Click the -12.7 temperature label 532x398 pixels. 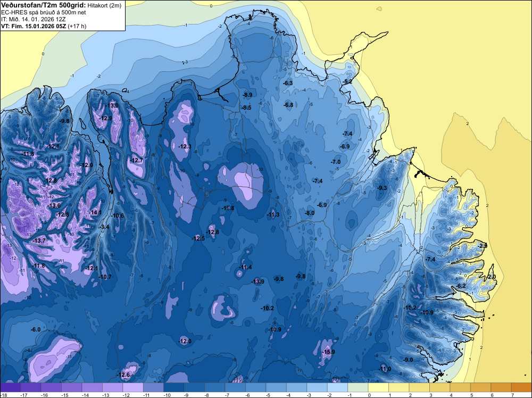click(x=136, y=161)
